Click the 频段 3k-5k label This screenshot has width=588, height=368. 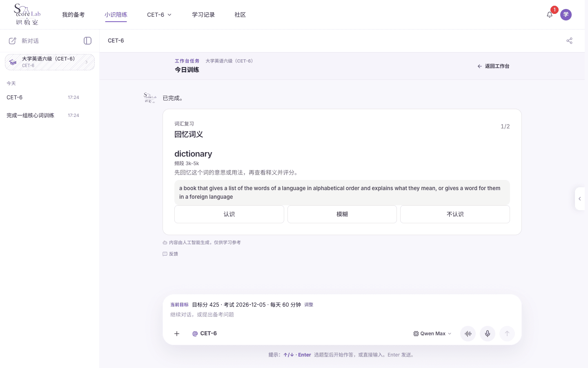point(187,164)
